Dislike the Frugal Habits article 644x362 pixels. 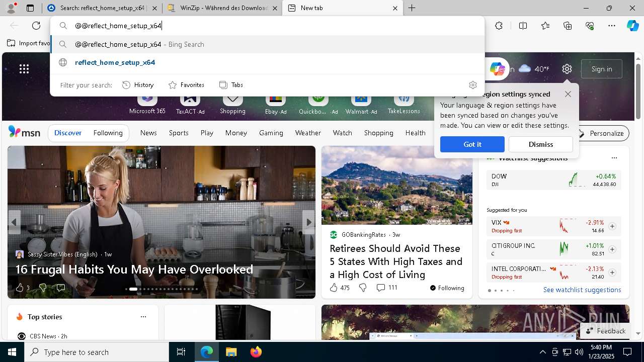43,288
